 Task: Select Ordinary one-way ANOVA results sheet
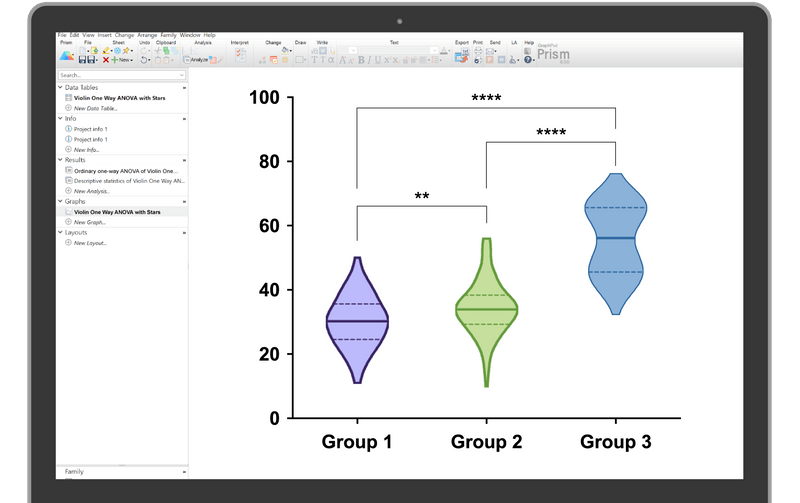tap(122, 171)
